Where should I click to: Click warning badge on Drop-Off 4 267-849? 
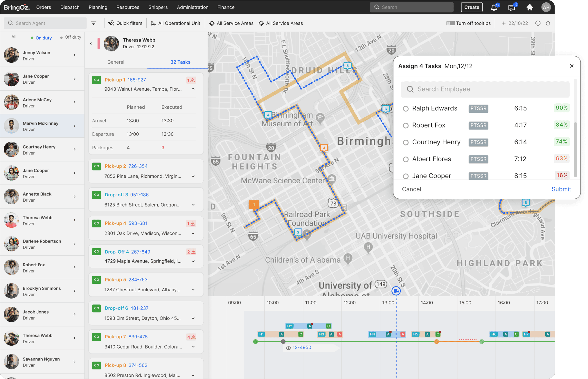191,252
